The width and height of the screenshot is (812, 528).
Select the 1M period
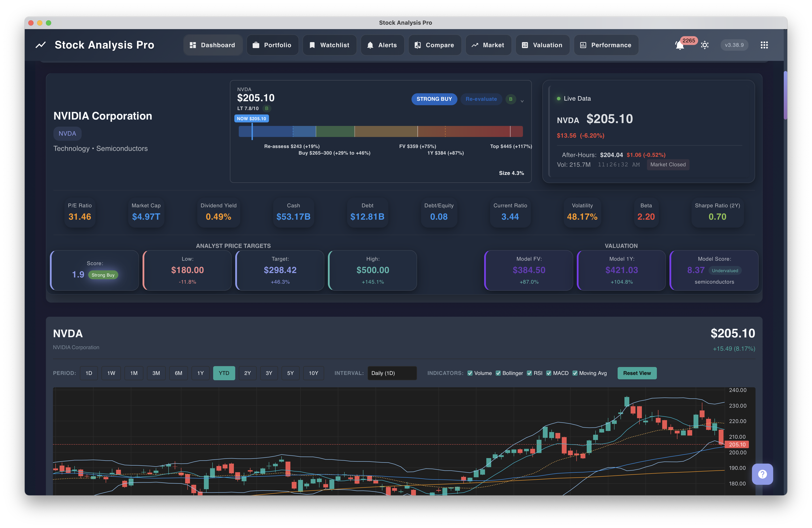[x=134, y=373]
